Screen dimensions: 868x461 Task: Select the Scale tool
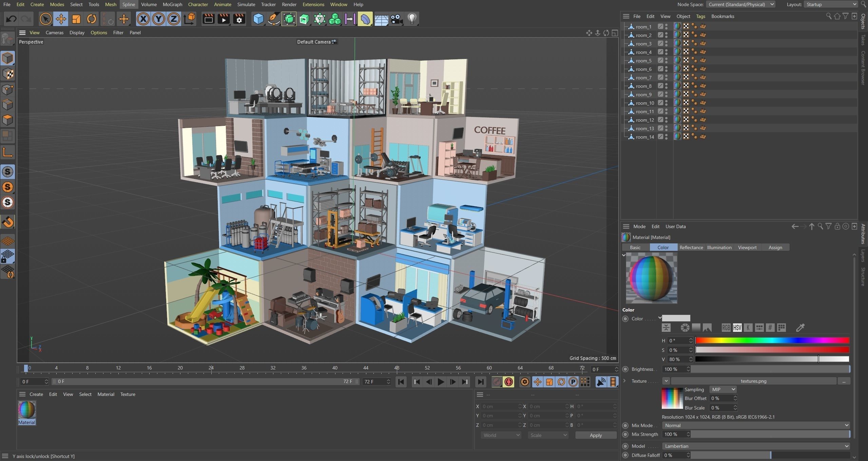click(x=76, y=19)
